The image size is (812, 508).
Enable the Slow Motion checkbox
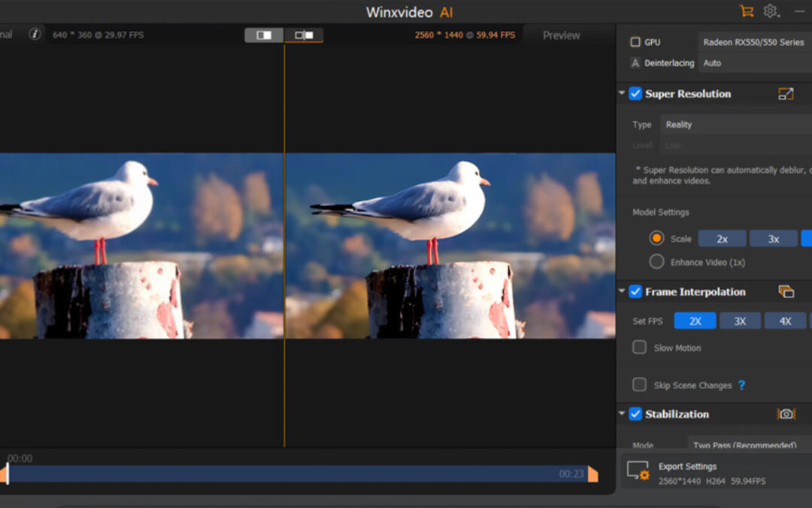coord(640,348)
